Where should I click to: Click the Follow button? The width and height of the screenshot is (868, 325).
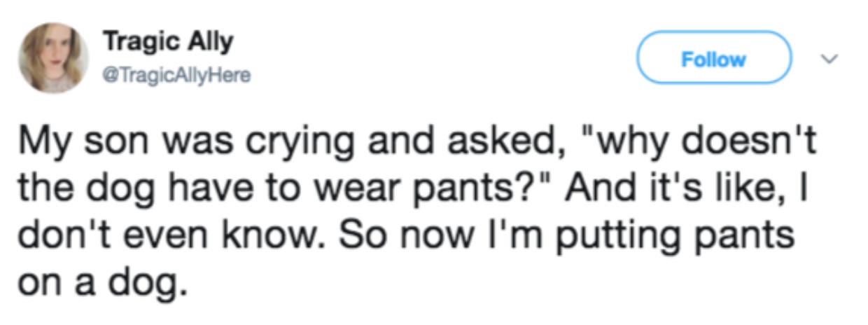713,58
